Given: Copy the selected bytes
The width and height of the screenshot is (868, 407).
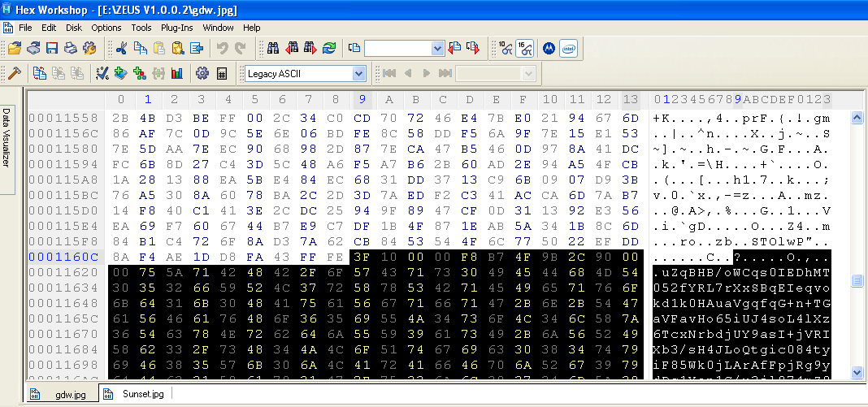Looking at the screenshot, I should click(x=140, y=49).
